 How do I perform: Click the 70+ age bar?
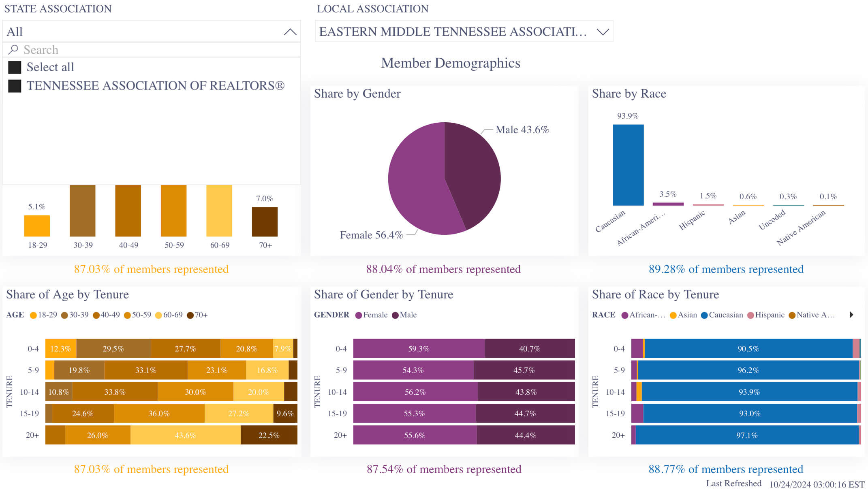[265, 222]
